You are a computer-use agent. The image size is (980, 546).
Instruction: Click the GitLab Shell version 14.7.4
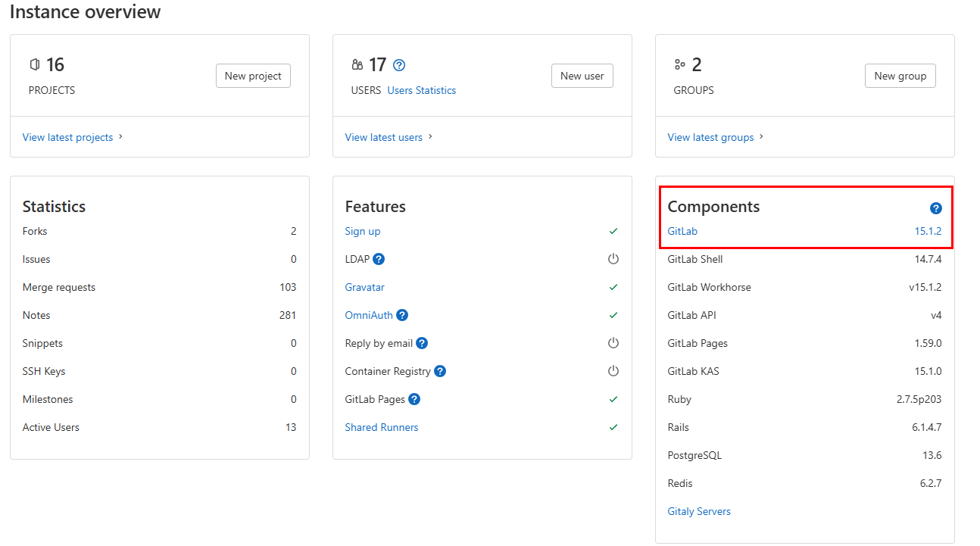pyautogui.click(x=928, y=259)
